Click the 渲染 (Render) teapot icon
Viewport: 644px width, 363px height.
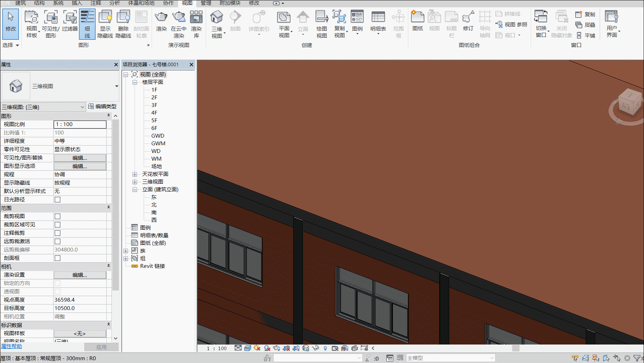[161, 21]
